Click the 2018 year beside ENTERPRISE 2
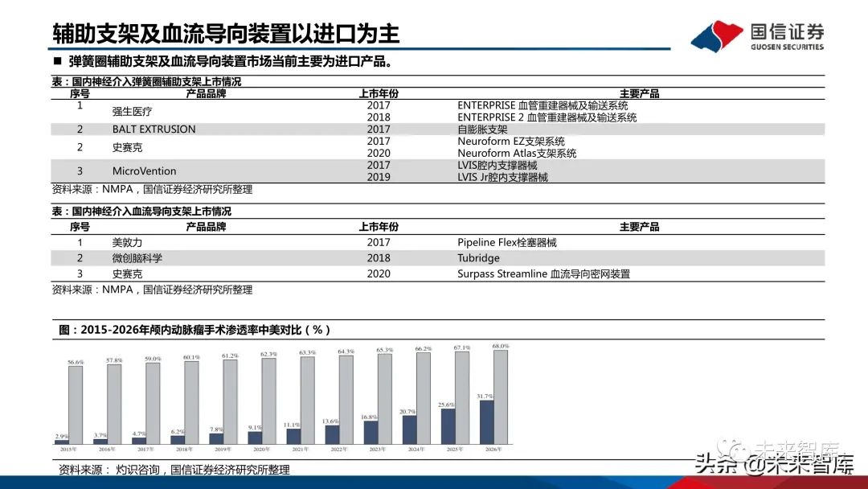 pyautogui.click(x=379, y=117)
